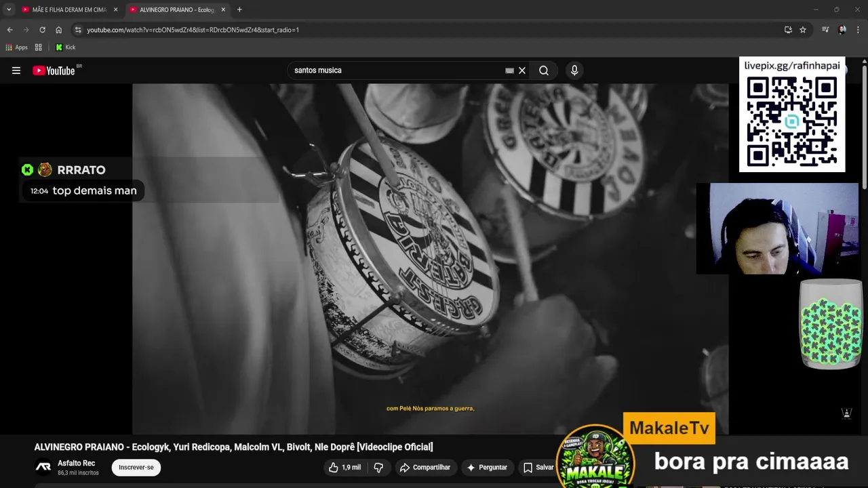Open the on-screen keyboard icon in search
Image resolution: width=868 pixels, height=488 pixels.
tap(509, 70)
